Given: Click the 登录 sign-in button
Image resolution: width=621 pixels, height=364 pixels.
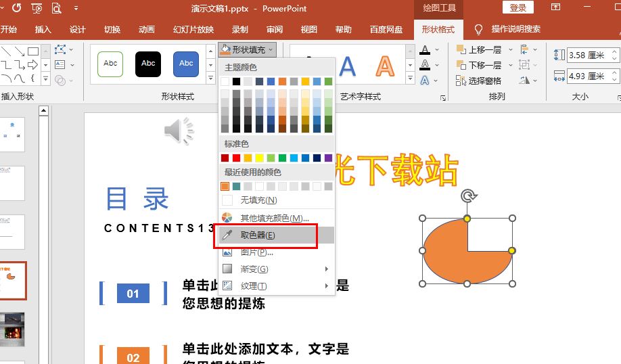Looking at the screenshot, I should [x=518, y=7].
